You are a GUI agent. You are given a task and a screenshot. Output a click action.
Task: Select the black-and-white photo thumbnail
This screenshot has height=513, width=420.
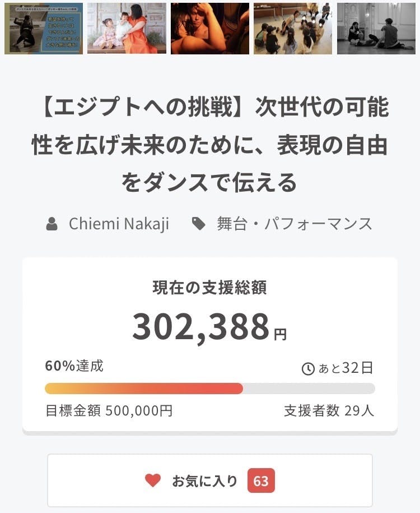pos(376,29)
